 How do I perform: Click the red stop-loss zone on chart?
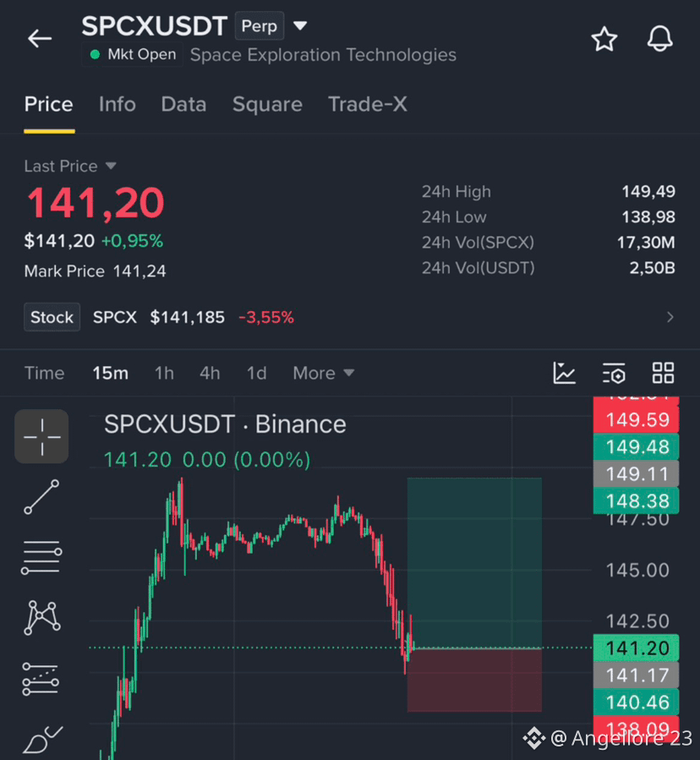tap(474, 680)
